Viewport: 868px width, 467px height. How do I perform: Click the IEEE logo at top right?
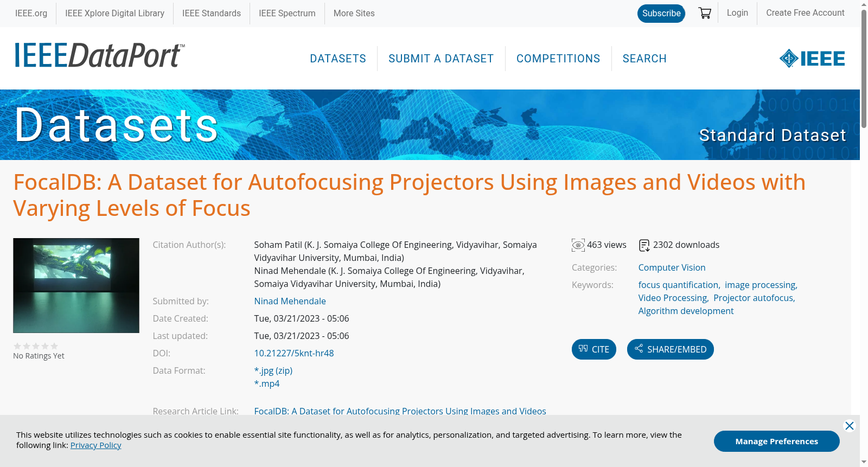(812, 59)
